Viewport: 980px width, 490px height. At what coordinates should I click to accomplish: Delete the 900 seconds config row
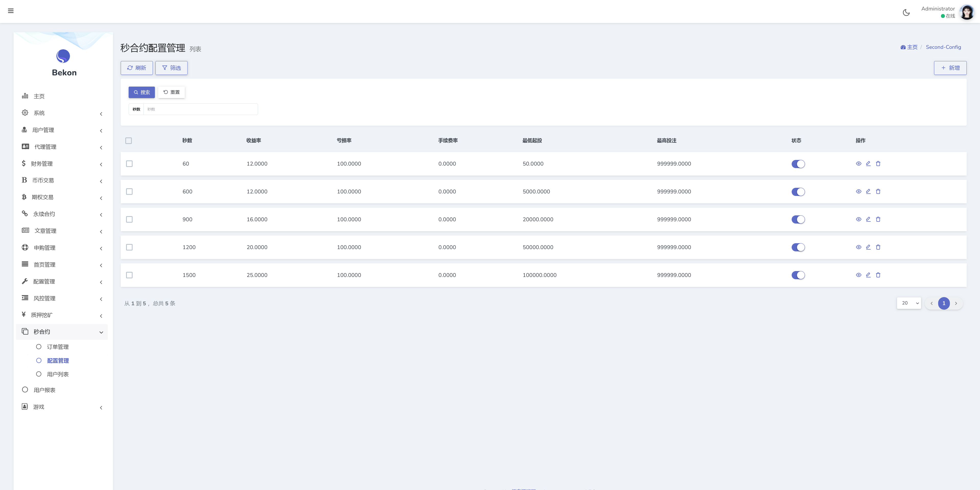coord(878,219)
